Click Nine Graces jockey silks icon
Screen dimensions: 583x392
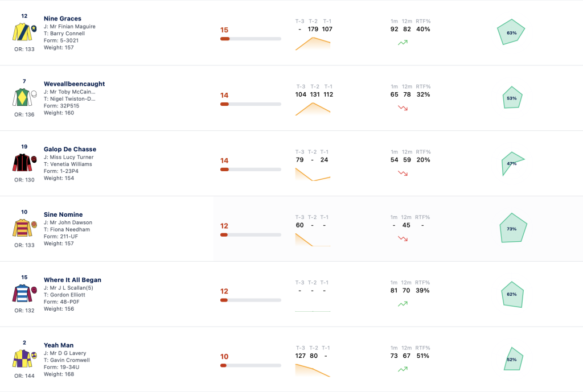[x=24, y=32]
